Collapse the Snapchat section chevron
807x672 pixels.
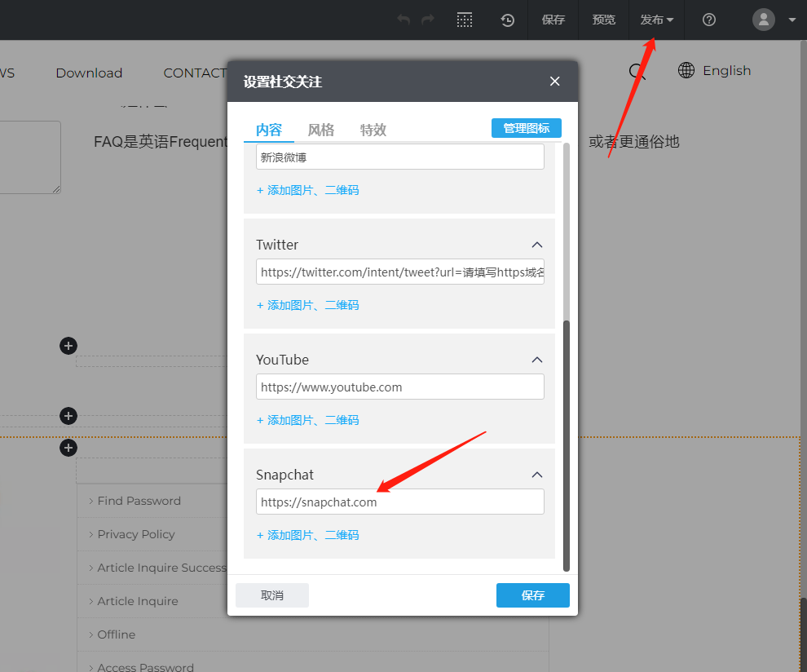[x=537, y=474]
